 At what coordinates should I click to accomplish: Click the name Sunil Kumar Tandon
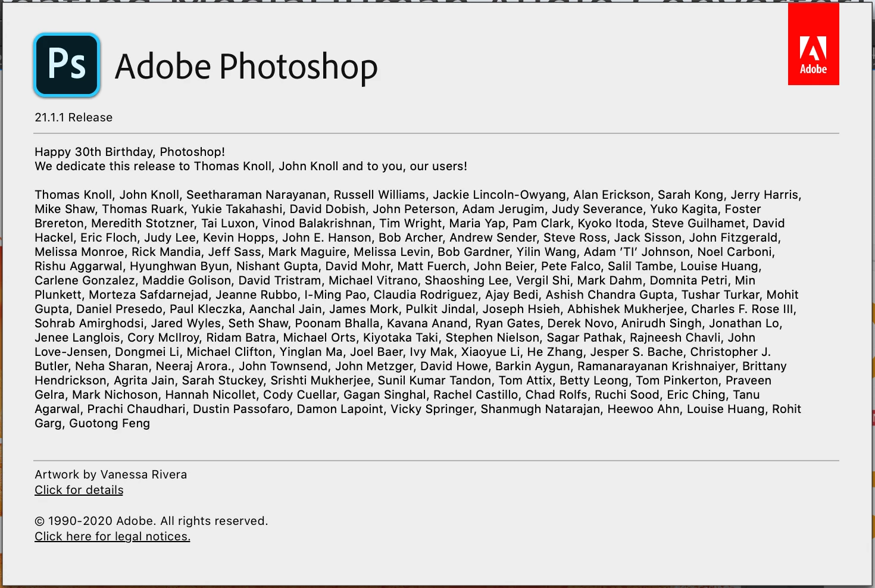[x=435, y=380]
